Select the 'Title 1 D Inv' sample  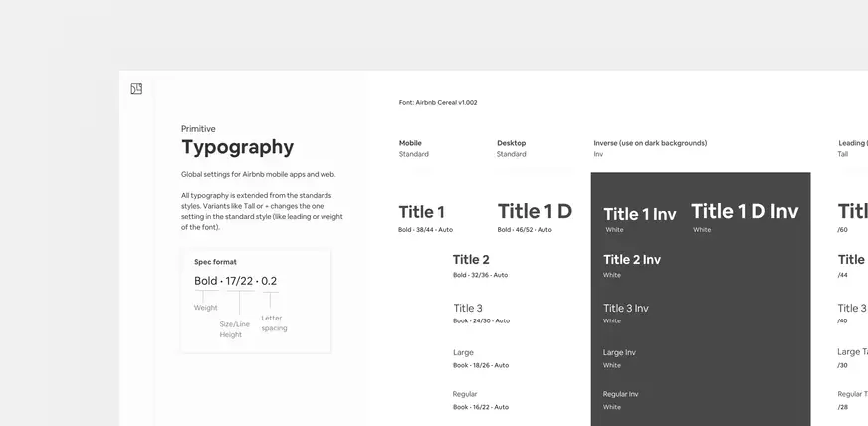click(745, 211)
